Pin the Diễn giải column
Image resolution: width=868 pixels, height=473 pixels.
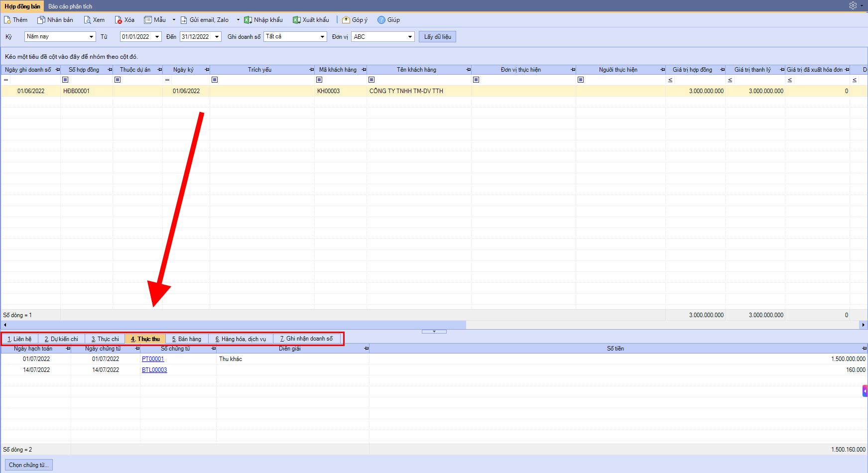[x=367, y=349]
